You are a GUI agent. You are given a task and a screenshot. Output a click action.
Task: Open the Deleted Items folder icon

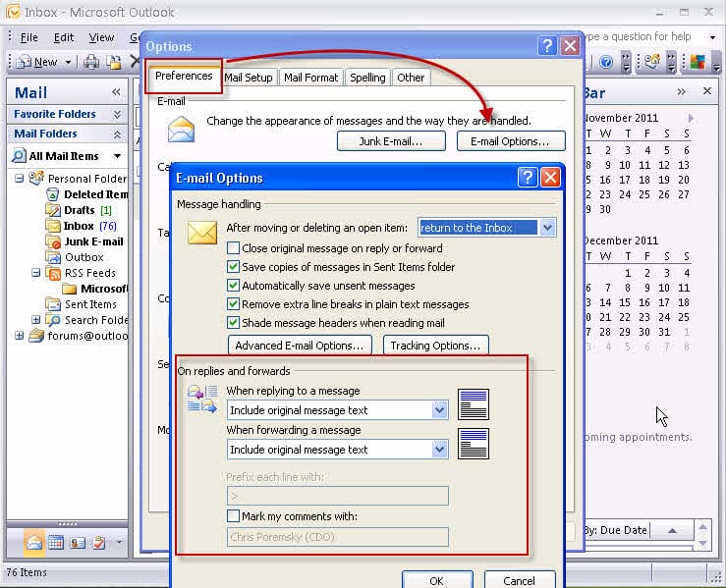(53, 194)
